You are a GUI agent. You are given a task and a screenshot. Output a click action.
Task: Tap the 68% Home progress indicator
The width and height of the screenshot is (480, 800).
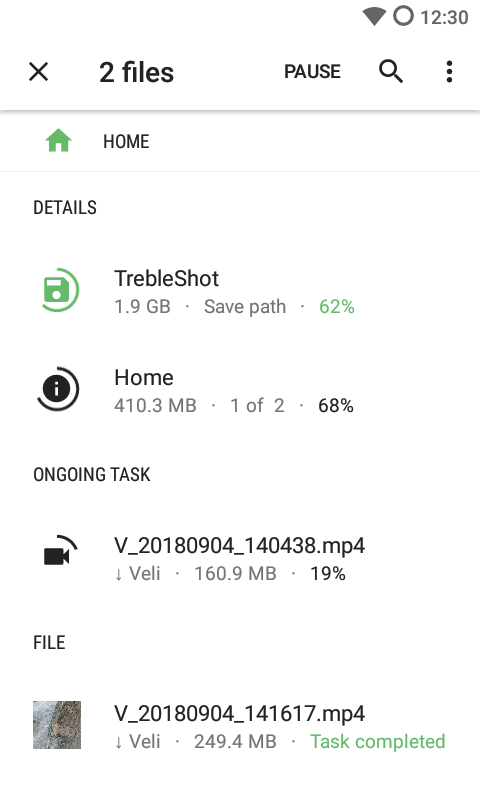(x=336, y=406)
